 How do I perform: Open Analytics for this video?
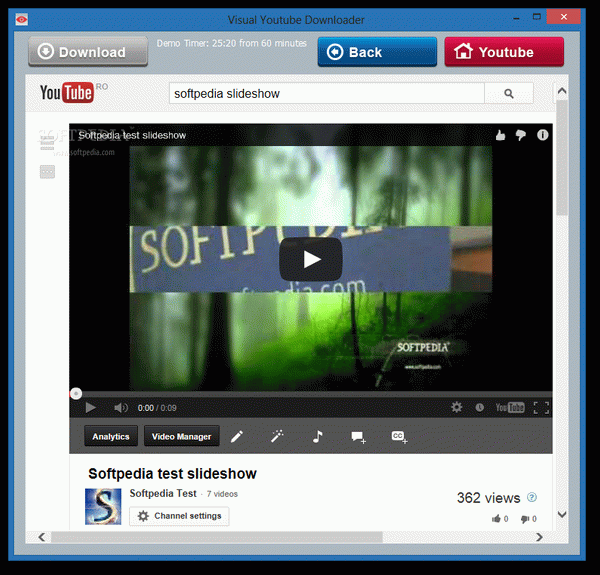(x=111, y=436)
